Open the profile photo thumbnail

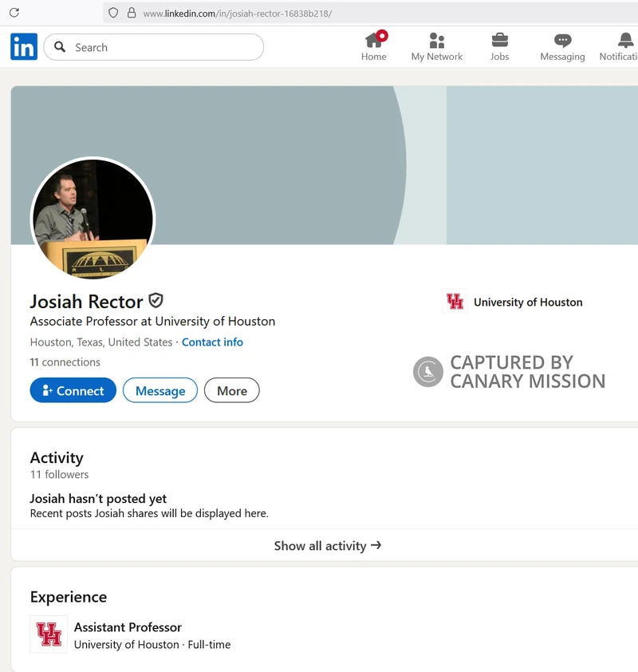click(x=93, y=218)
